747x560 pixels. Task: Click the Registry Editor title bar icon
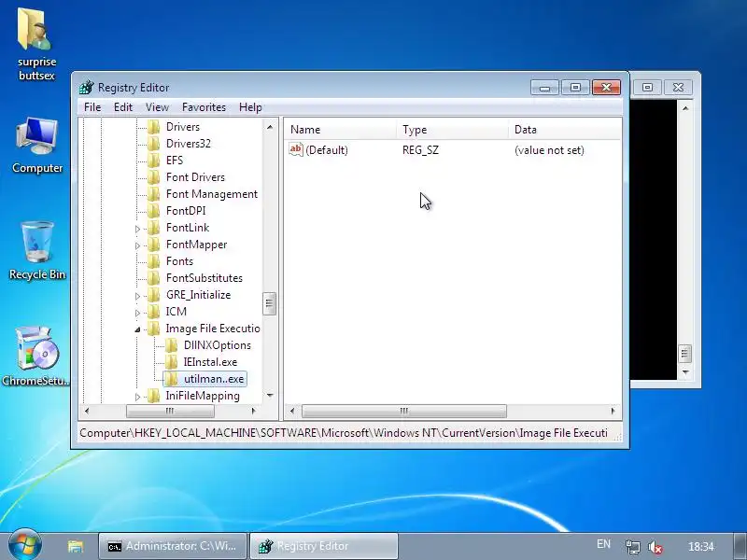click(87, 88)
